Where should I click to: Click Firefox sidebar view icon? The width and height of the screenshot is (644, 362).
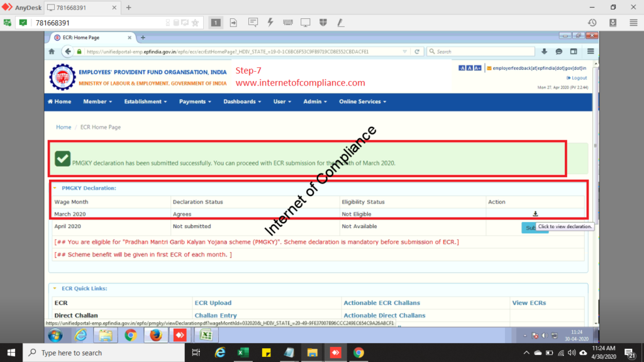point(574,52)
